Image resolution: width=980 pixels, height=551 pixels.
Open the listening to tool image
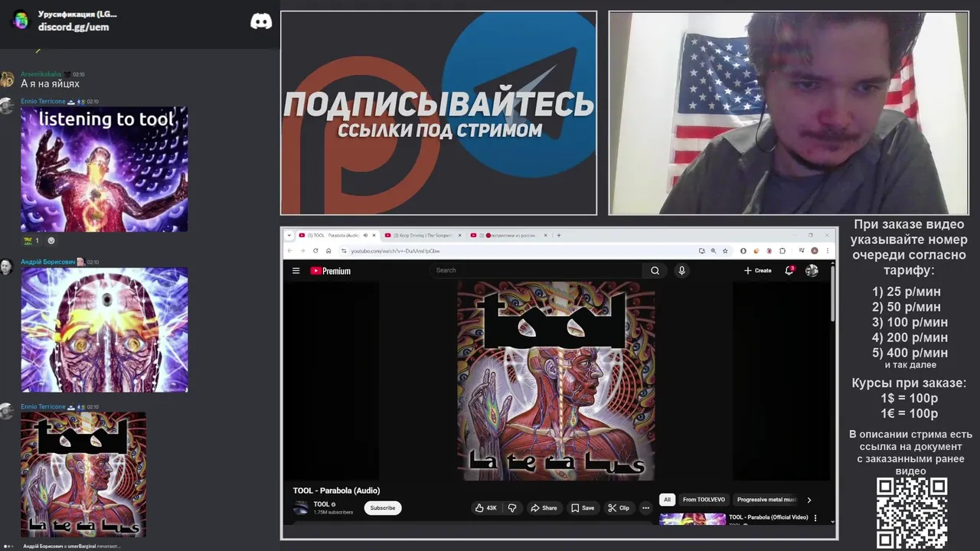click(x=104, y=169)
